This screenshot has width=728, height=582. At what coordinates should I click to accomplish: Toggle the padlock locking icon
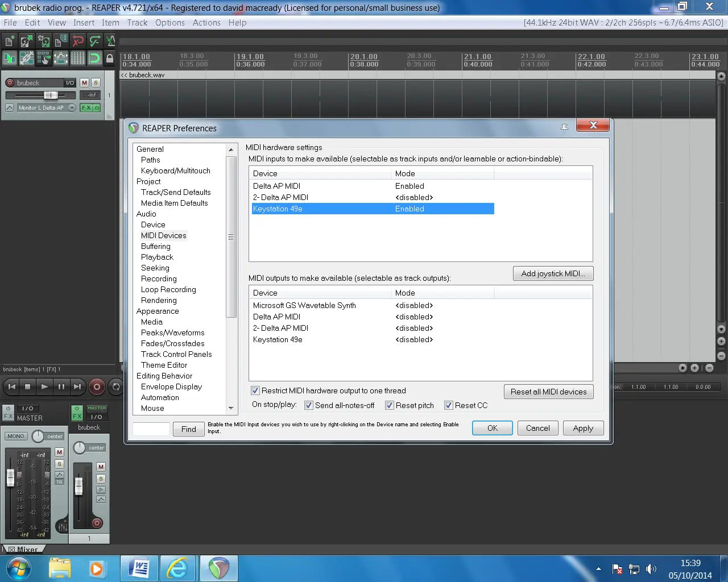click(110, 57)
